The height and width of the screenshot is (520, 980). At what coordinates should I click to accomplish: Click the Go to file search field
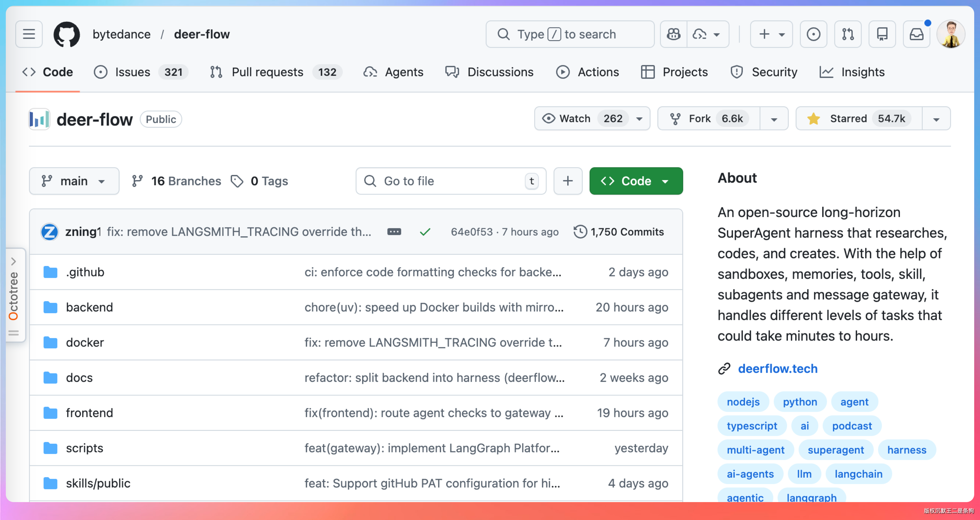(451, 181)
